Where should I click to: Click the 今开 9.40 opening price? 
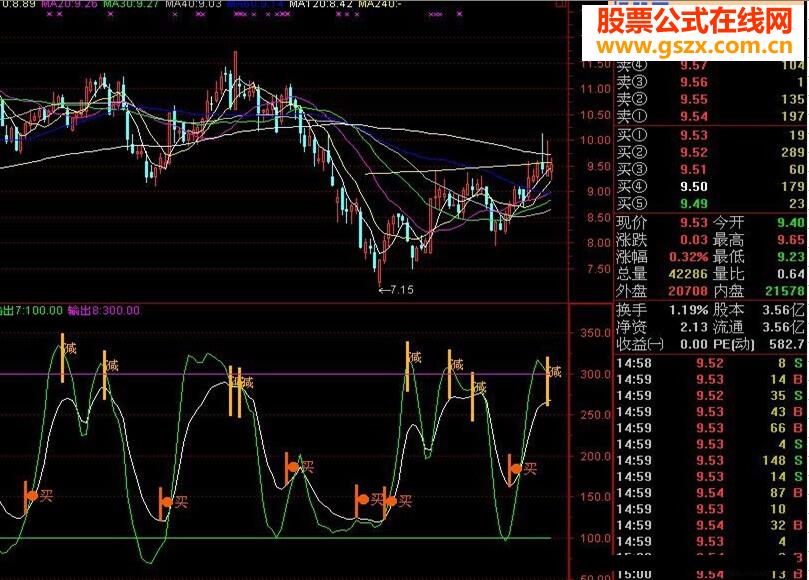pyautogui.click(x=791, y=223)
